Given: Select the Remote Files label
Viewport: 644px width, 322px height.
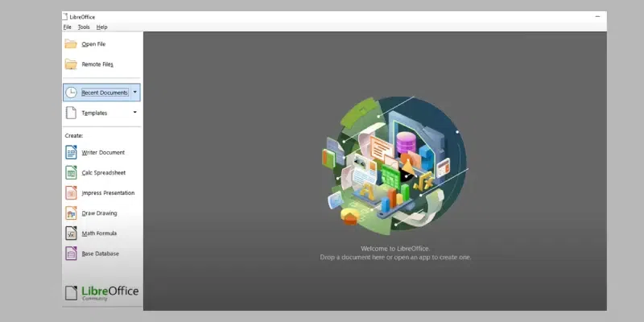Looking at the screenshot, I should pos(97,64).
